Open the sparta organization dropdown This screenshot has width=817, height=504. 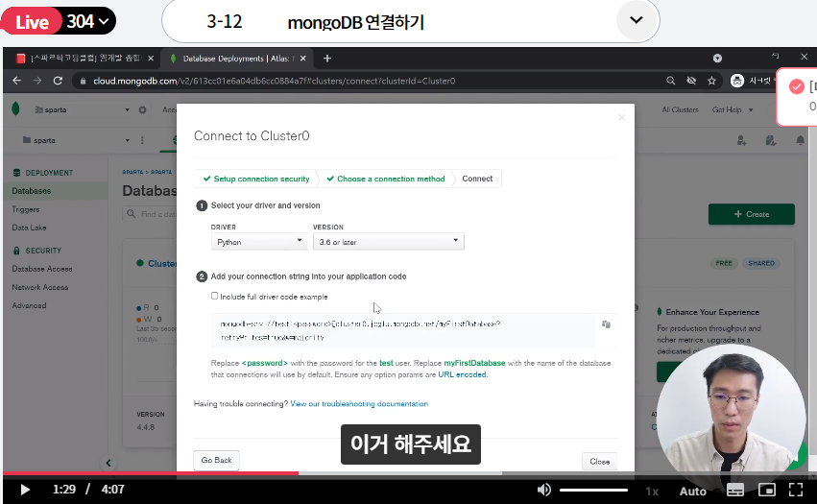82,110
